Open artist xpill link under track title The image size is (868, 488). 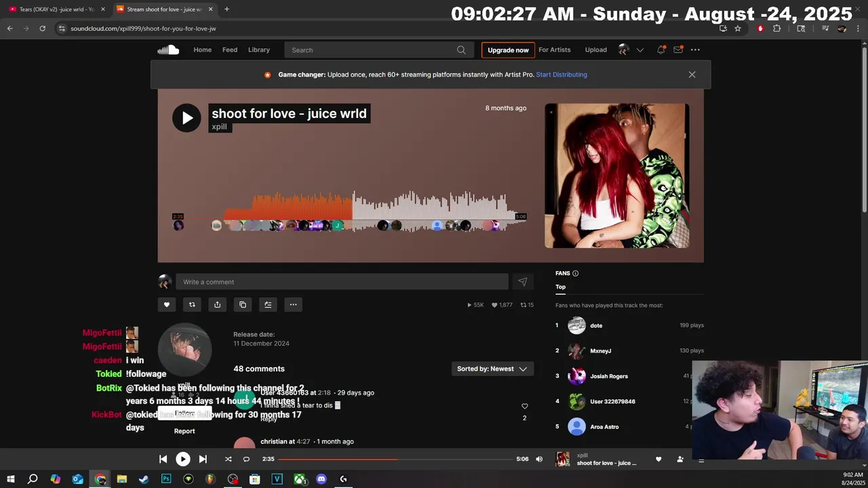(219, 127)
